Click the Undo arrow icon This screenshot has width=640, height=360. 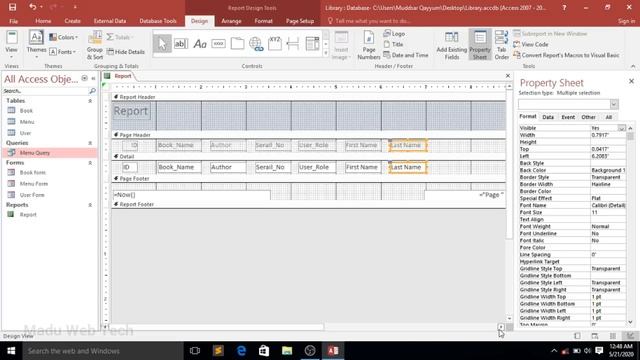coord(33,7)
